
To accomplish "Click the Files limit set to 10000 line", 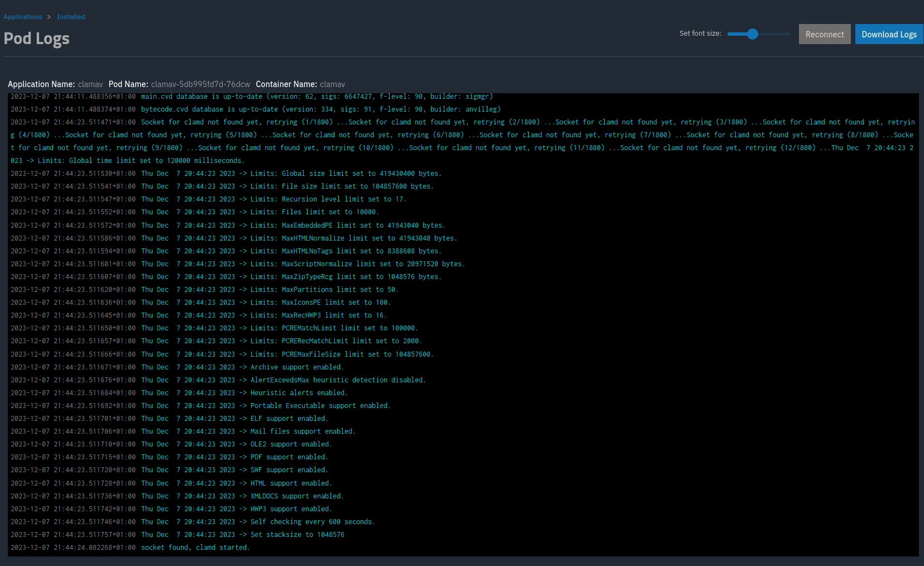I will point(195,212).
